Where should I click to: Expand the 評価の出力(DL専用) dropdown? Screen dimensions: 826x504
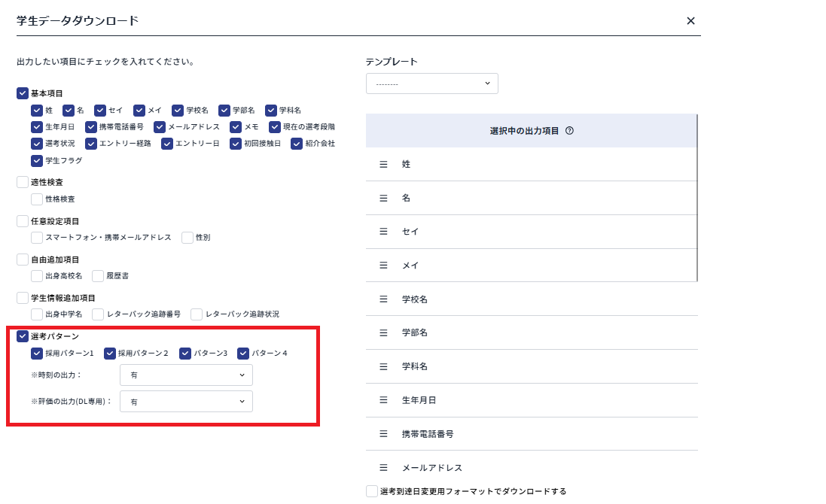(186, 402)
